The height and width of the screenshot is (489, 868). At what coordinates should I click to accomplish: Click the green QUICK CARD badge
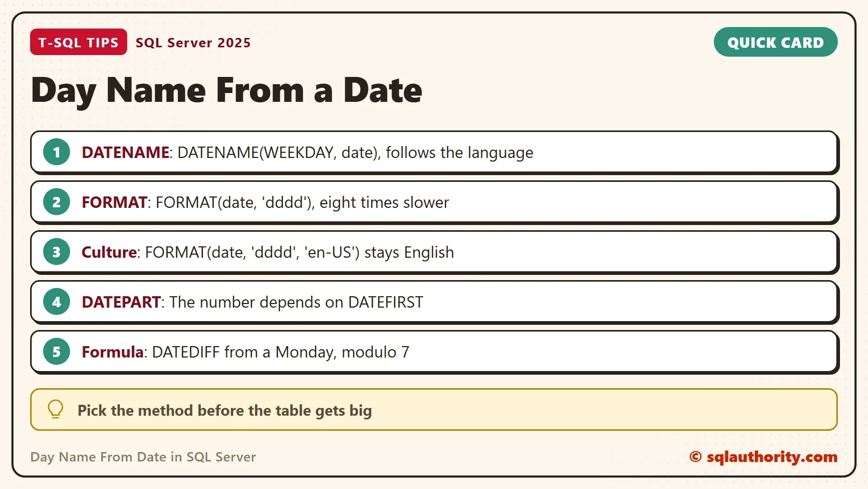(x=776, y=42)
